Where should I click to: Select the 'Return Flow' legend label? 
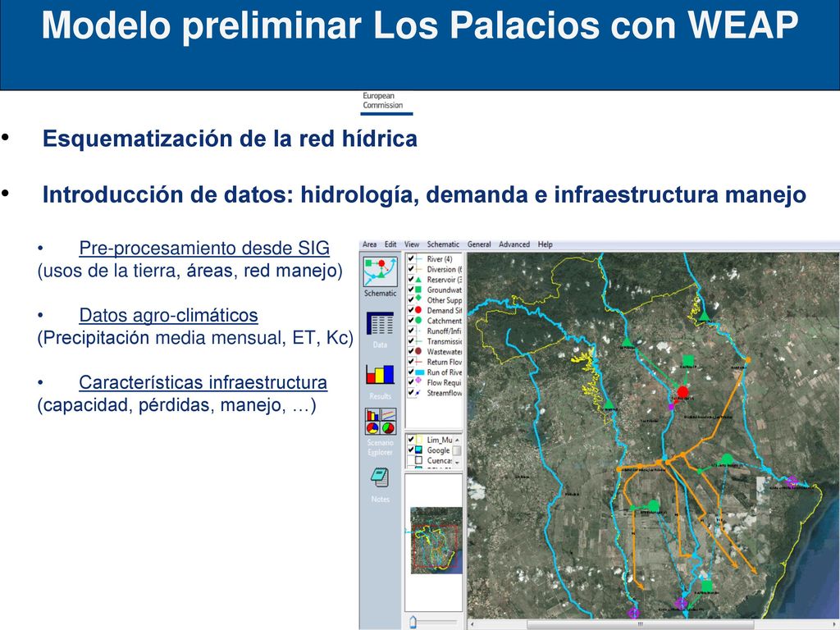click(444, 362)
